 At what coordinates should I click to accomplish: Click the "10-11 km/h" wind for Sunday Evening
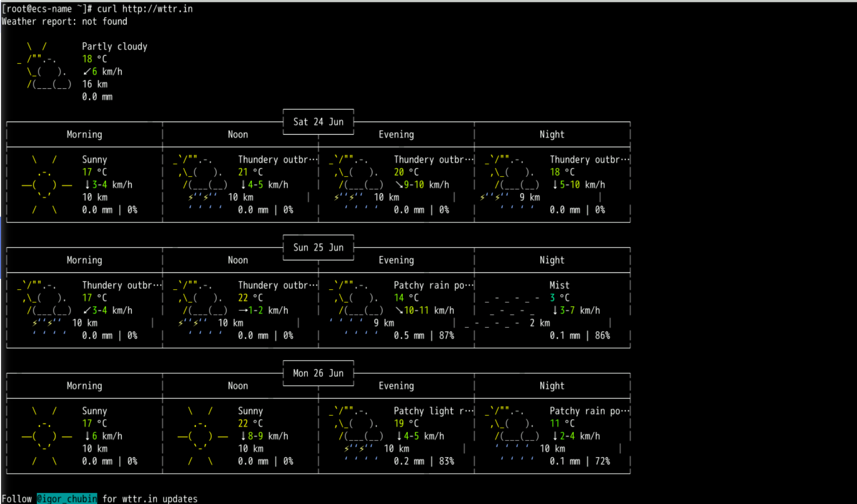click(x=424, y=310)
